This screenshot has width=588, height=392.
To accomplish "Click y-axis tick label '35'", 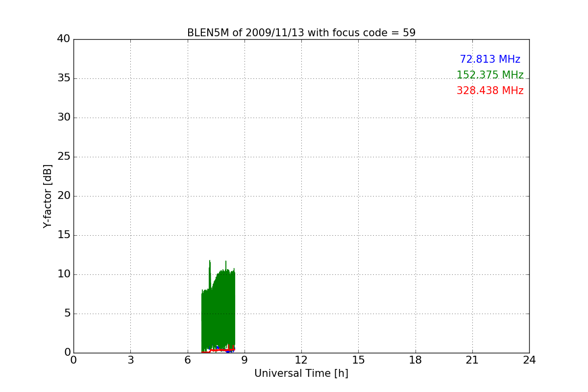I will [x=64, y=78].
